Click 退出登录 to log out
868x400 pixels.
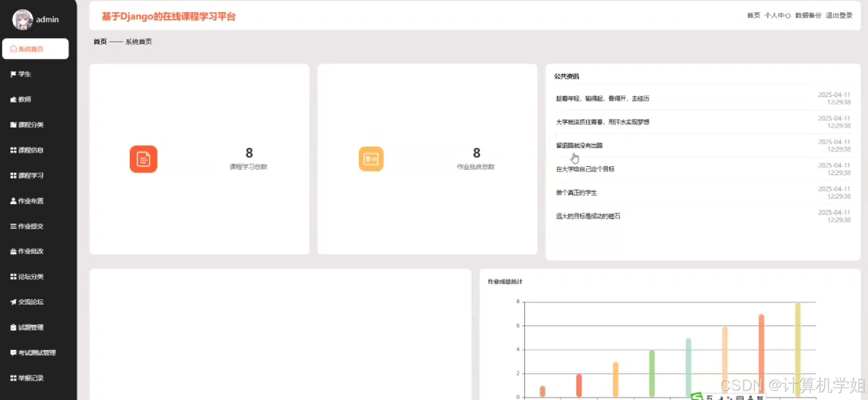tap(839, 16)
